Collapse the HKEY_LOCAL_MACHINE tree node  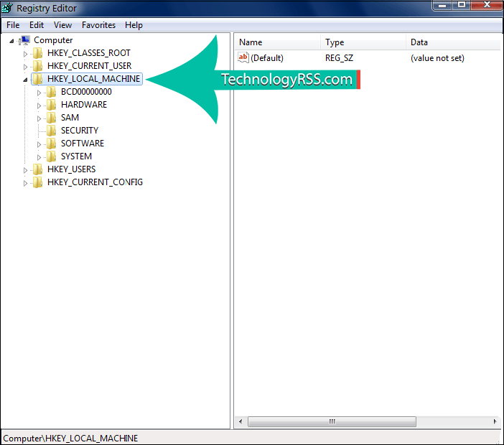[x=26, y=79]
